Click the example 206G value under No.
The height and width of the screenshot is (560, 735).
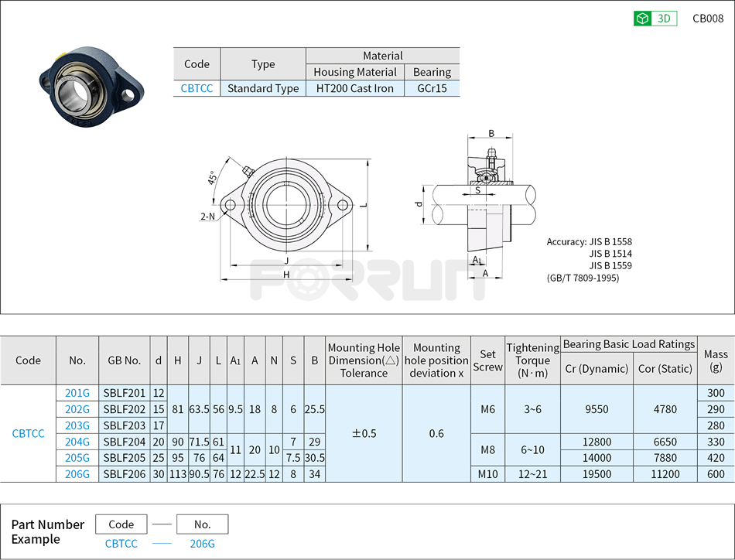point(202,544)
